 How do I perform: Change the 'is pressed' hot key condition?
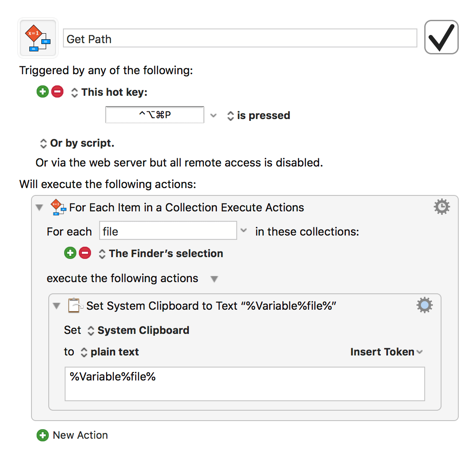(x=259, y=116)
